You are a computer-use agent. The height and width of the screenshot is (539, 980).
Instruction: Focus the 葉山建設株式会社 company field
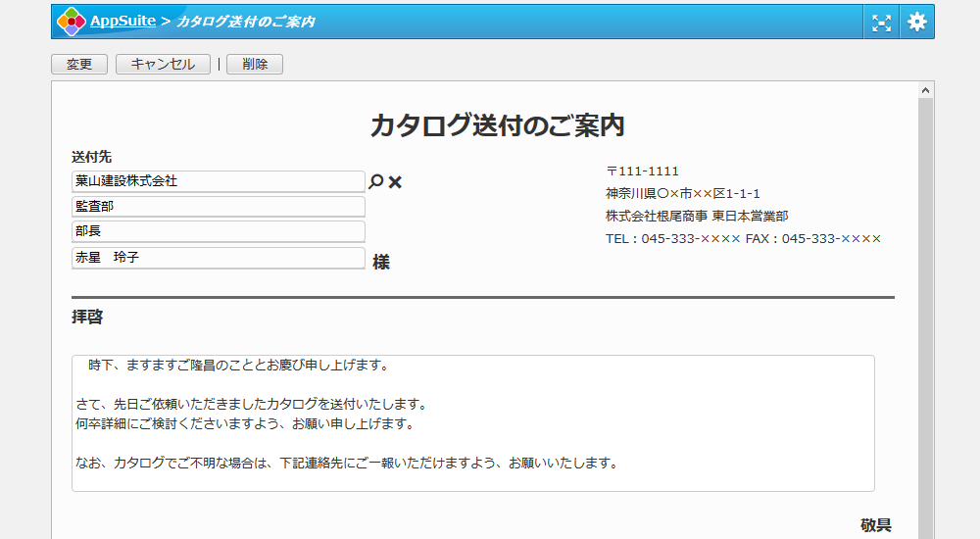tap(218, 181)
